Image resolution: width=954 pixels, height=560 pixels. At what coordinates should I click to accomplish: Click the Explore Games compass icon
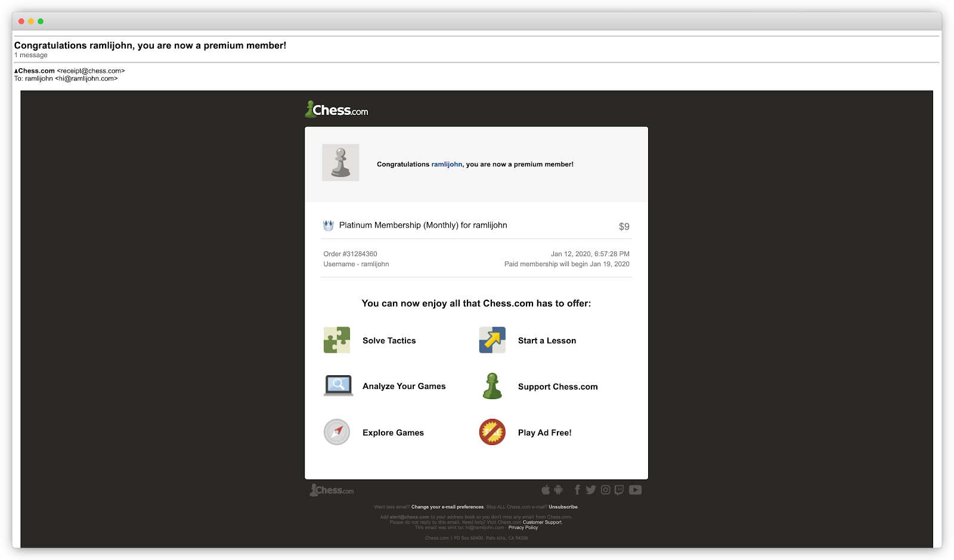tap(337, 432)
